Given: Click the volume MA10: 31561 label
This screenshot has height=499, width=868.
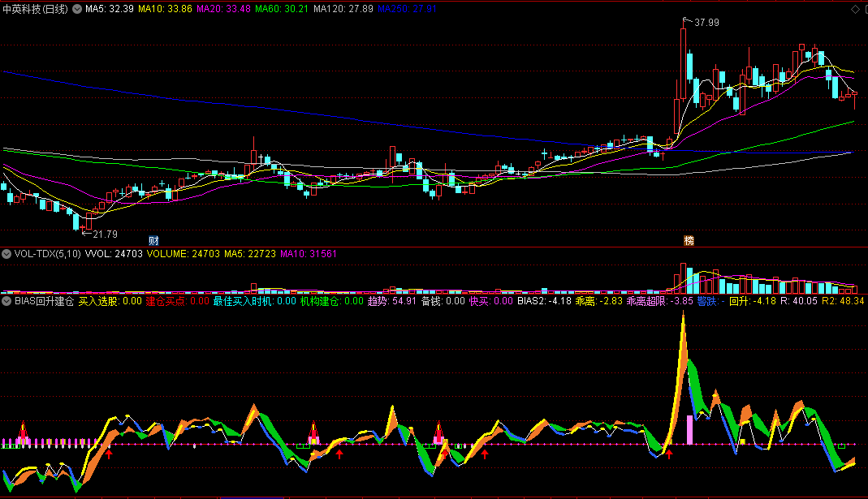Looking at the screenshot, I should click(309, 254).
